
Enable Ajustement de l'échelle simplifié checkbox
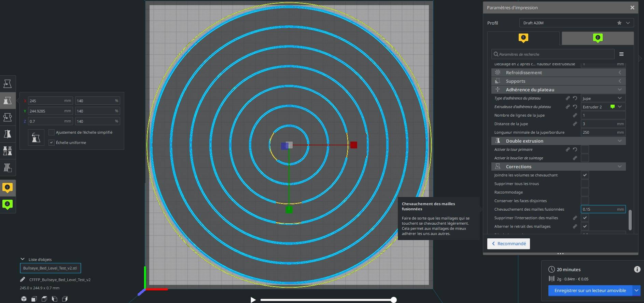click(x=52, y=132)
